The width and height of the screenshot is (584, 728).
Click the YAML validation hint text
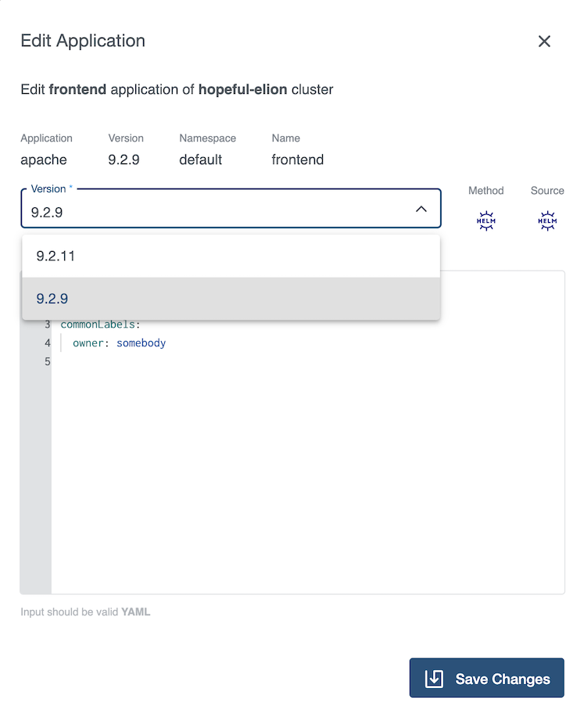pos(84,612)
